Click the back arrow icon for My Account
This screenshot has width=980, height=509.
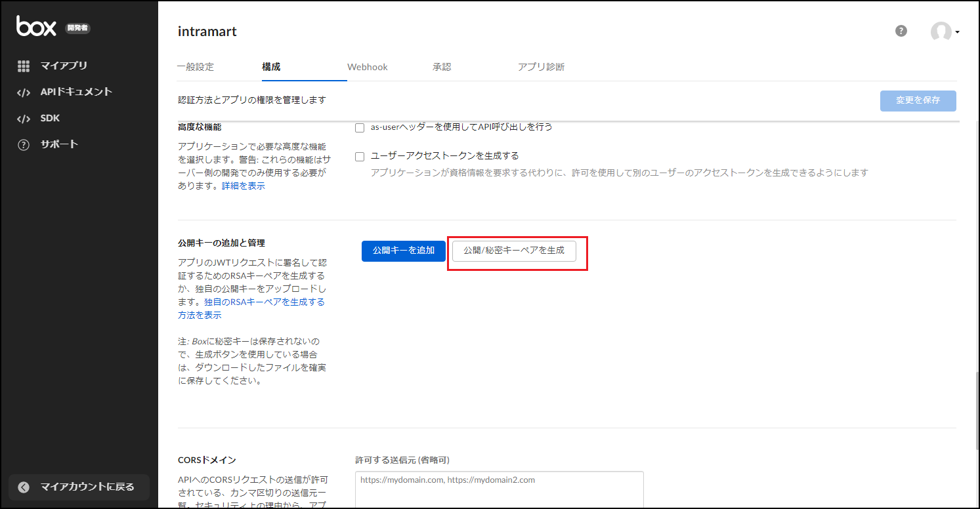24,487
